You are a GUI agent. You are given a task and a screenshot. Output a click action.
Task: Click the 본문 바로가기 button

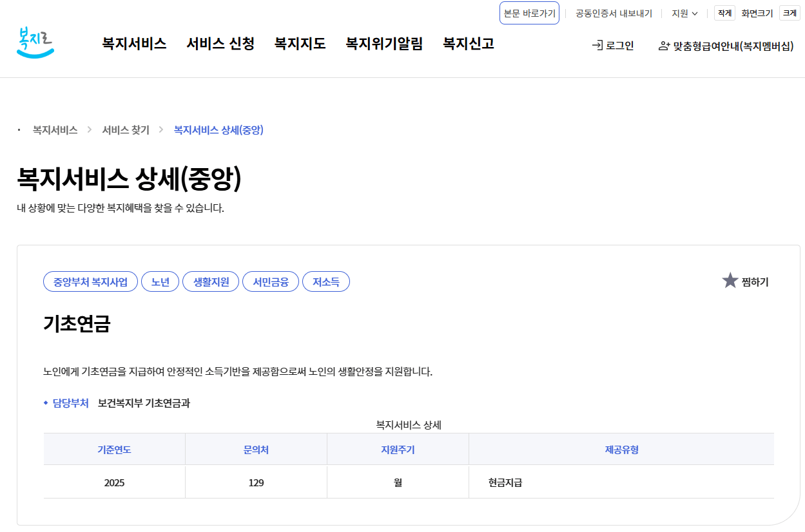click(x=529, y=12)
